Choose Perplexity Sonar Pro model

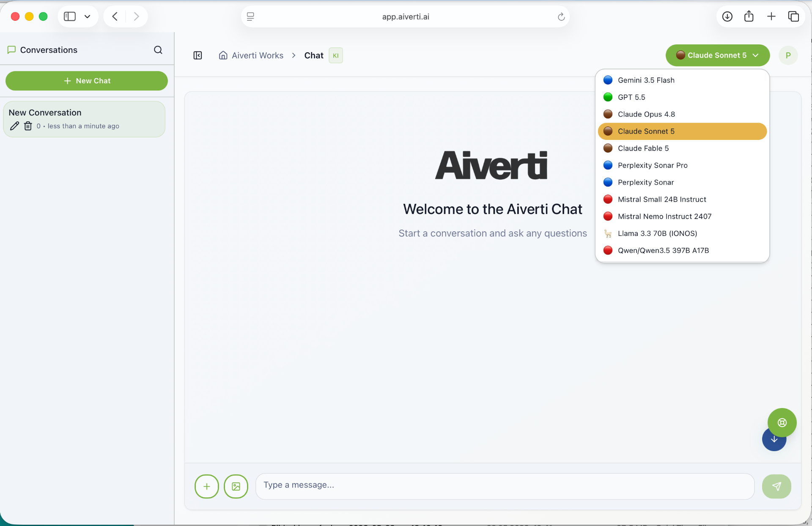pyautogui.click(x=682, y=165)
